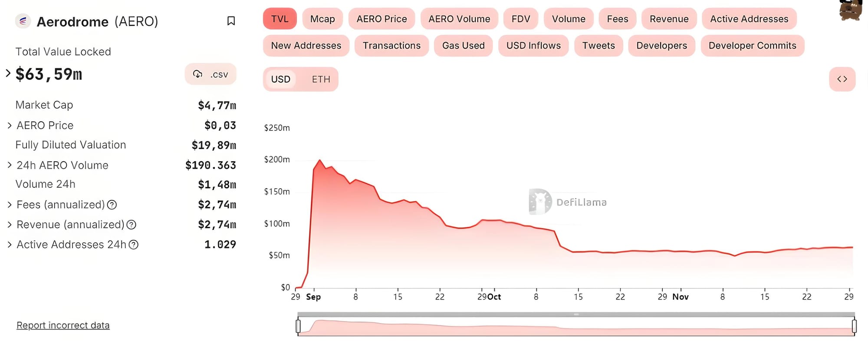Select the USD denomination option
This screenshot has height=349, width=868.
click(281, 79)
